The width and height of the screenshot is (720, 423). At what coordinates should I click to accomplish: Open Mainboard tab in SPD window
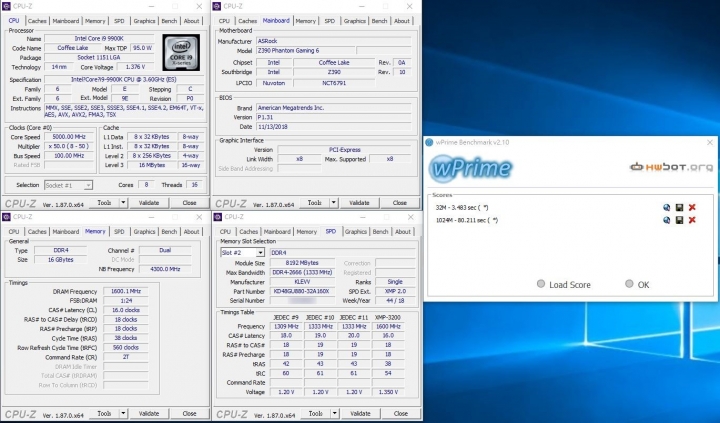pyautogui.click(x=277, y=232)
